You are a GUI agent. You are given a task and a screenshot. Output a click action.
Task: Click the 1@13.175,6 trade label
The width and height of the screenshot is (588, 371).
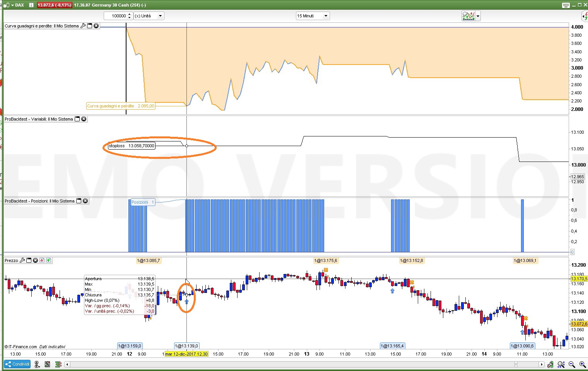point(326,260)
